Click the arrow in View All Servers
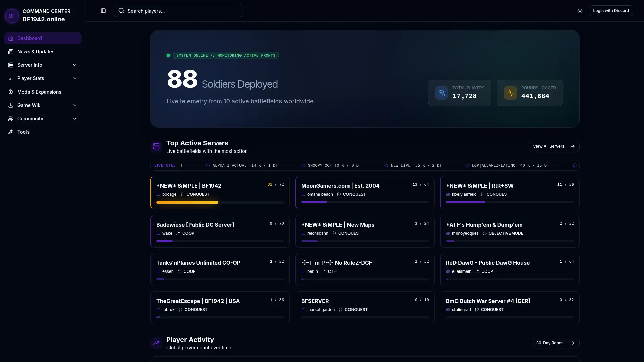This screenshot has width=644, height=362. coord(573,146)
